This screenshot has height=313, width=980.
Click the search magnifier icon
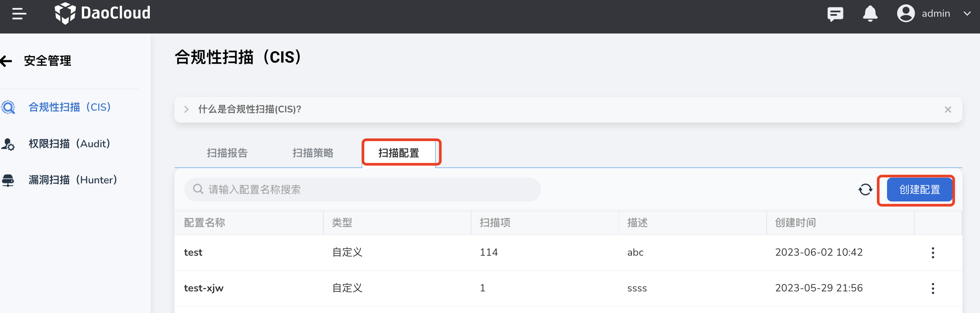click(198, 189)
